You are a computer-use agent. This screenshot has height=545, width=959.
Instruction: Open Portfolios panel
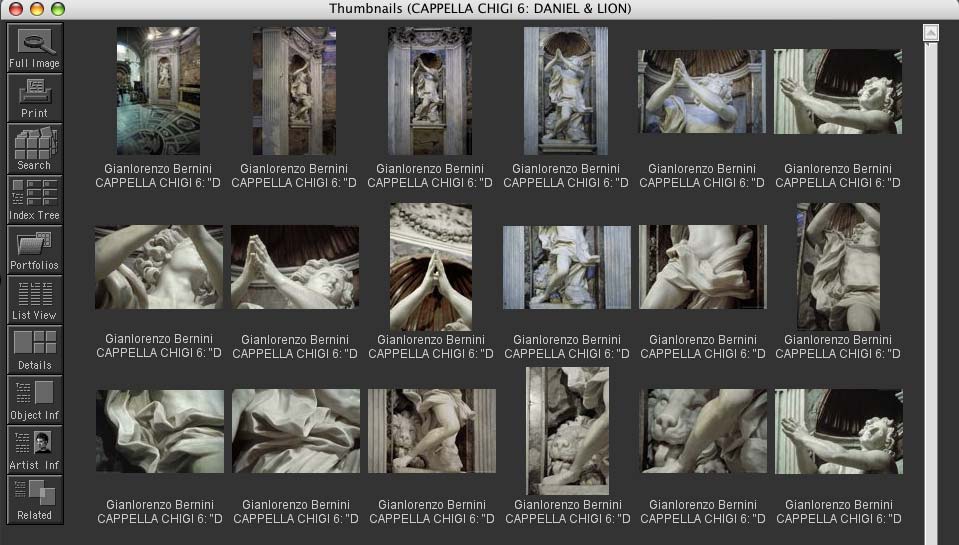35,249
